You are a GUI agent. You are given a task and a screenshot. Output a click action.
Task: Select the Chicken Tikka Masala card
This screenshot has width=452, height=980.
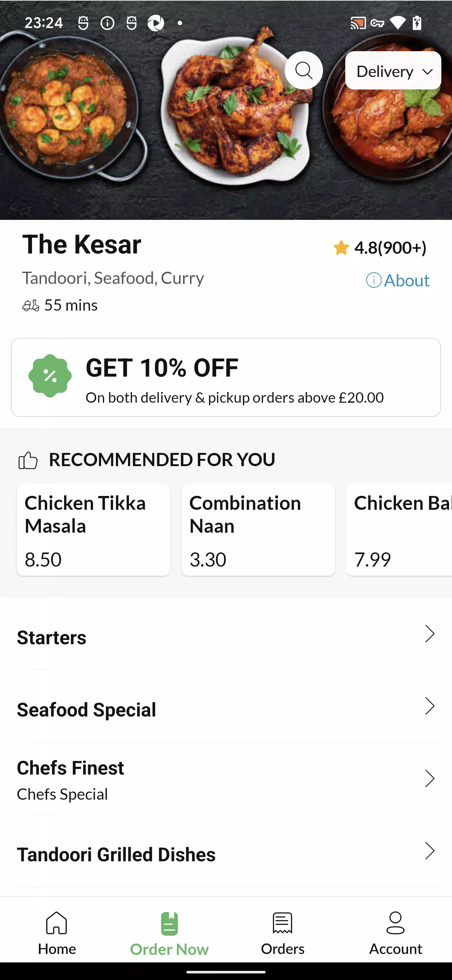[94, 529]
